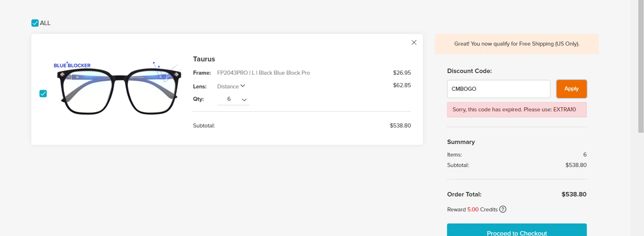Click the Summary section heading

click(461, 142)
